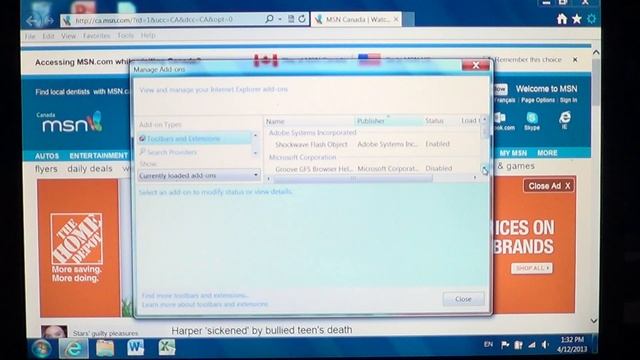Open Find more toolbars and extensions link

point(195,295)
